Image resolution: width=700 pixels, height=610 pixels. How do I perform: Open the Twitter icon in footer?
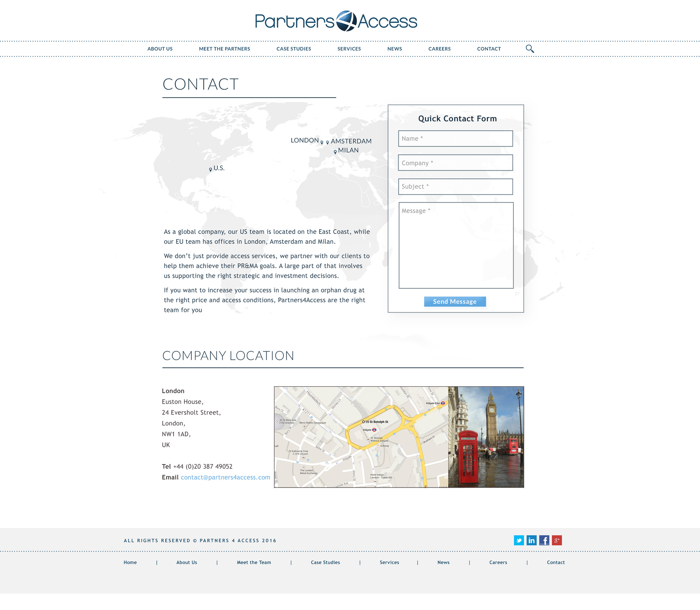click(519, 540)
